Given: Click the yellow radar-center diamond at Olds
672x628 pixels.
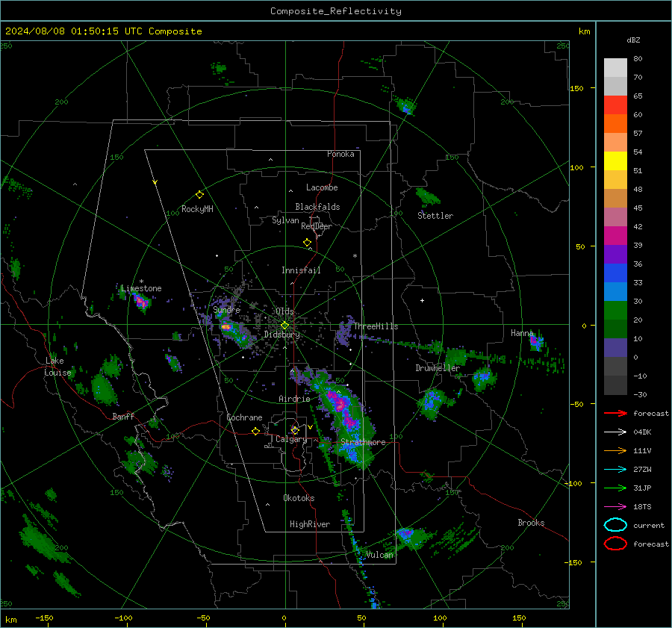Looking at the screenshot, I should click(284, 326).
